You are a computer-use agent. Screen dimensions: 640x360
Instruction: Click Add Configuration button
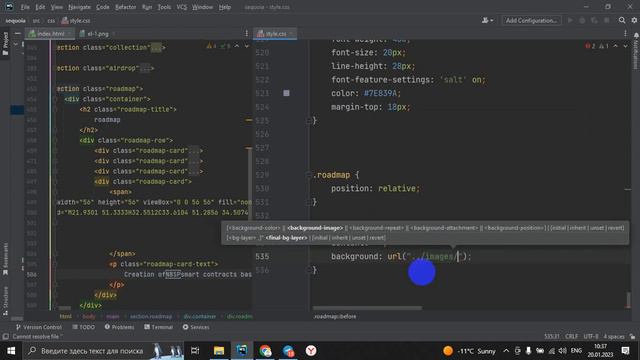coord(531,20)
